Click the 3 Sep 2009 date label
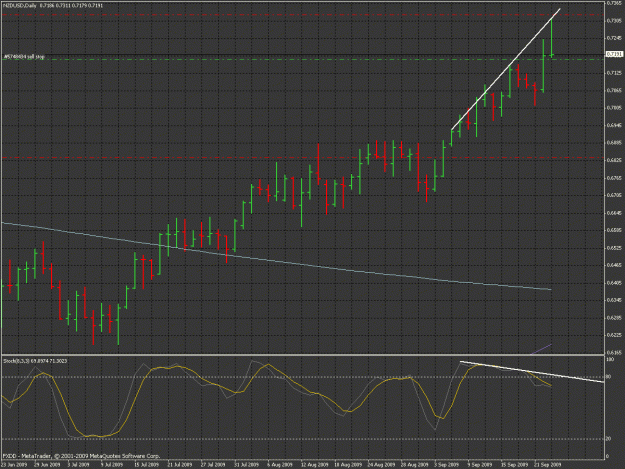This screenshot has height=469, width=625. coord(446,465)
